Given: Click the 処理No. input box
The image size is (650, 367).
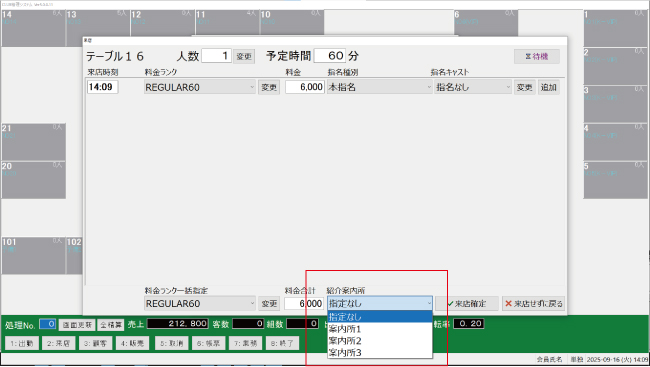Looking at the screenshot, I should [x=48, y=324].
